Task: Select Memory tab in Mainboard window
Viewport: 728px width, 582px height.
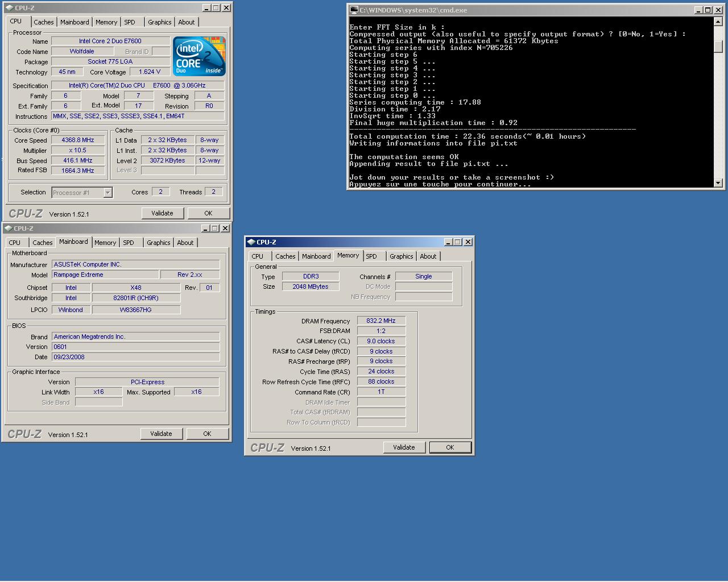Action: [x=105, y=243]
